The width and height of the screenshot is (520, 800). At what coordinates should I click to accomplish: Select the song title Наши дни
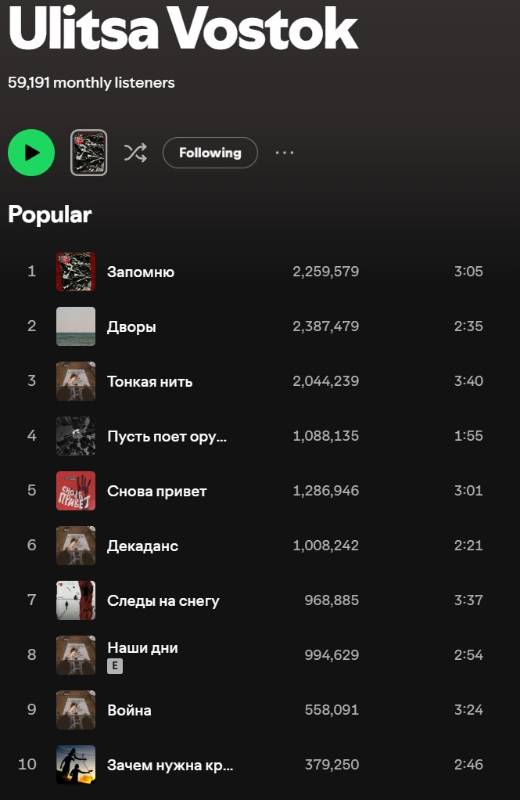(142, 648)
